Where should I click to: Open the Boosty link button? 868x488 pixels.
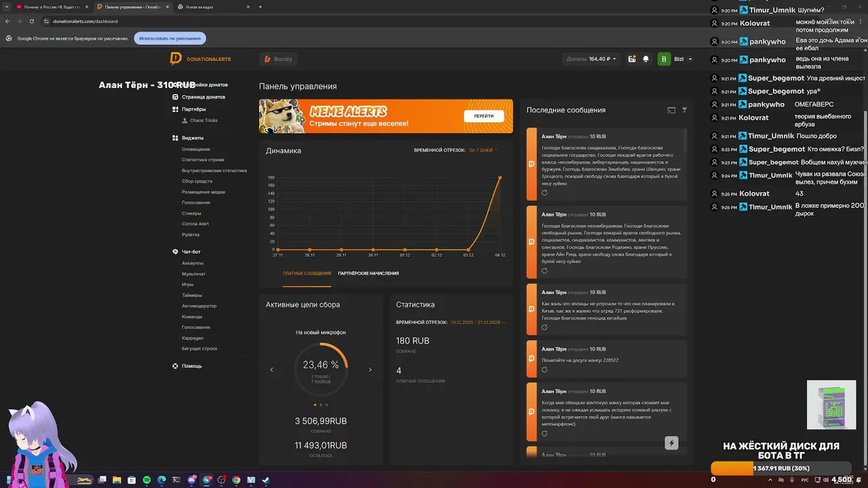point(279,59)
